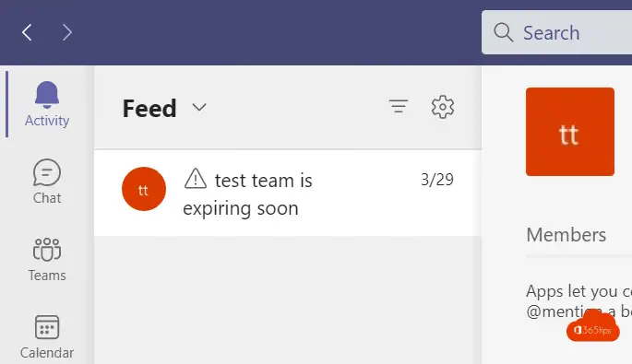Click the warning triangle icon
This screenshot has width=632, height=364.
(196, 179)
